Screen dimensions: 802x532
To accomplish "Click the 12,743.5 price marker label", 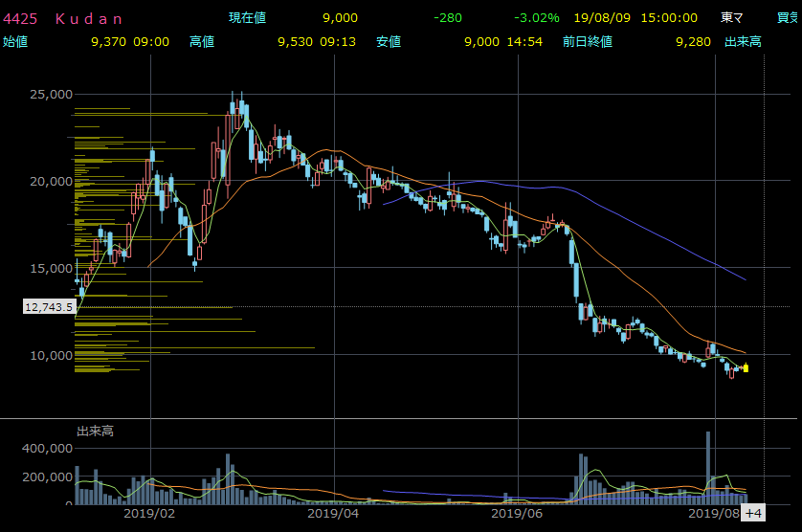I will 49,307.
